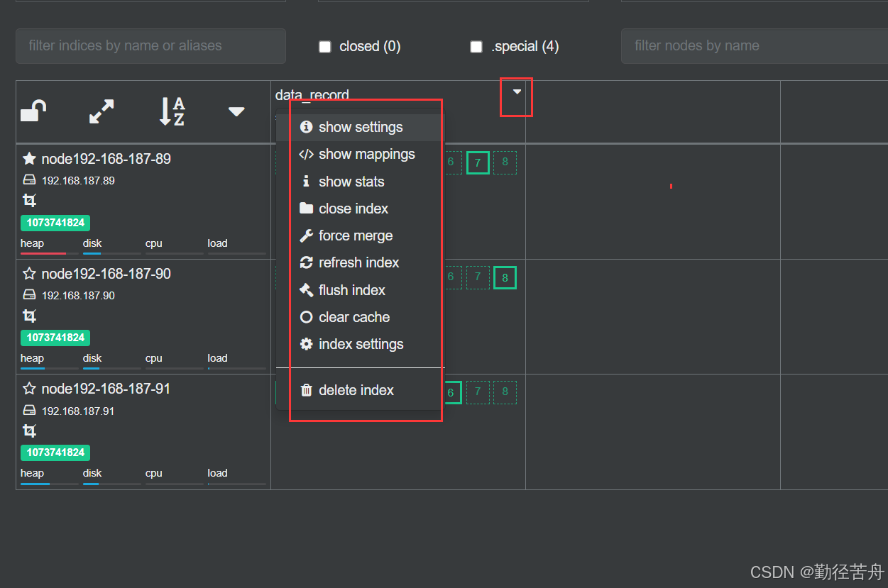Click IP address 192.168.187.90

coord(78,296)
